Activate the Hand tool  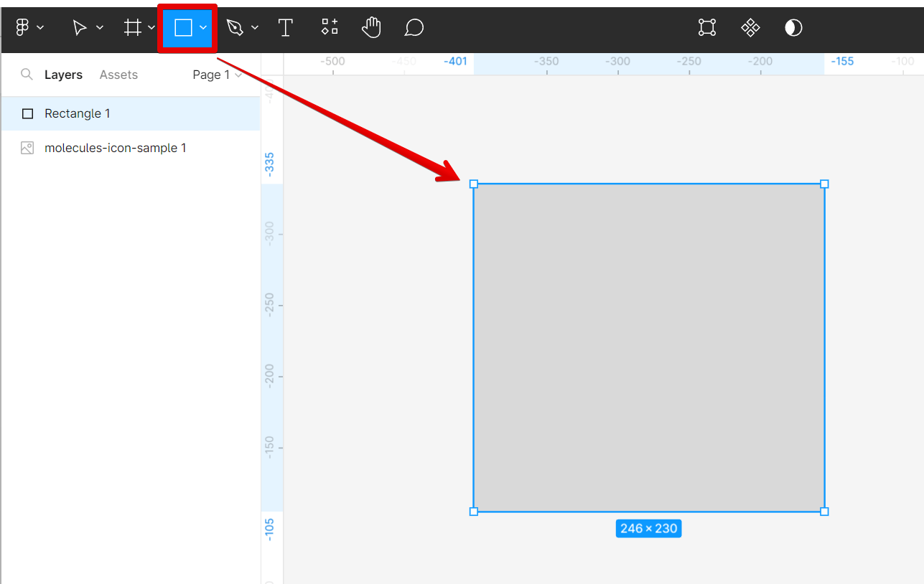(x=371, y=27)
